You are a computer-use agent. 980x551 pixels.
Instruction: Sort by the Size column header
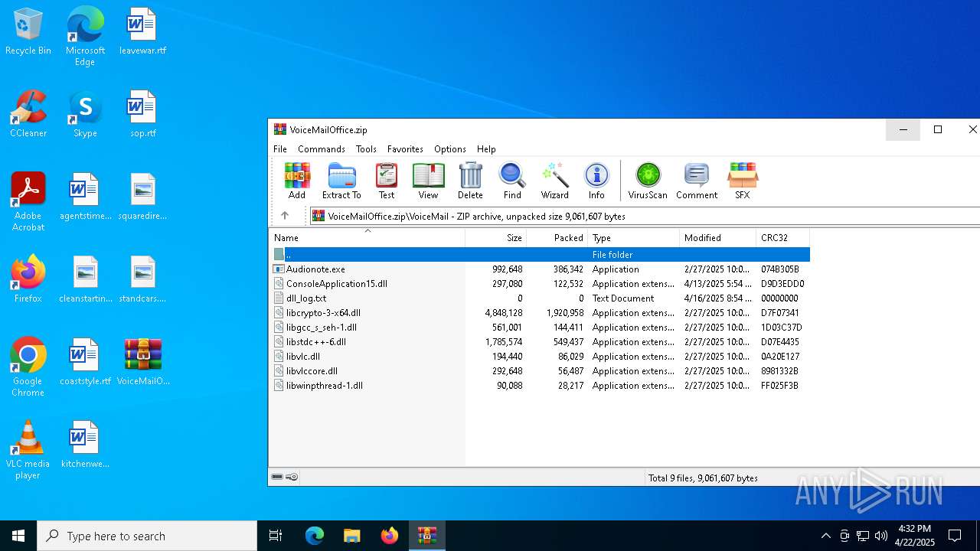(x=496, y=238)
